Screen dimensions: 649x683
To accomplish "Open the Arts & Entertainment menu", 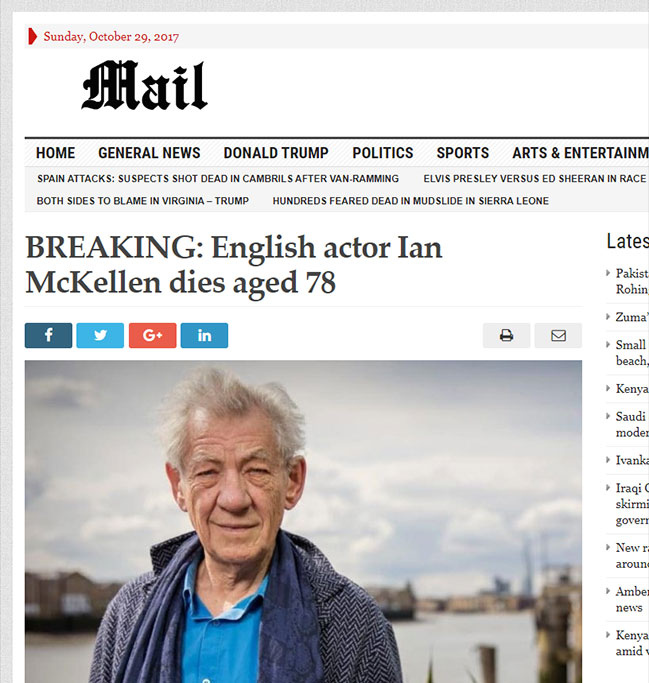I will pos(580,153).
